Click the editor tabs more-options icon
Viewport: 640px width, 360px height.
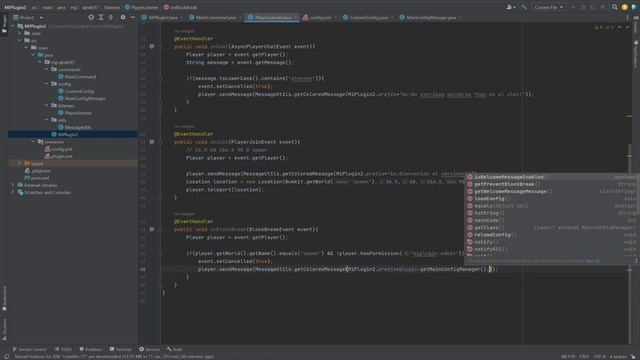pos(627,18)
